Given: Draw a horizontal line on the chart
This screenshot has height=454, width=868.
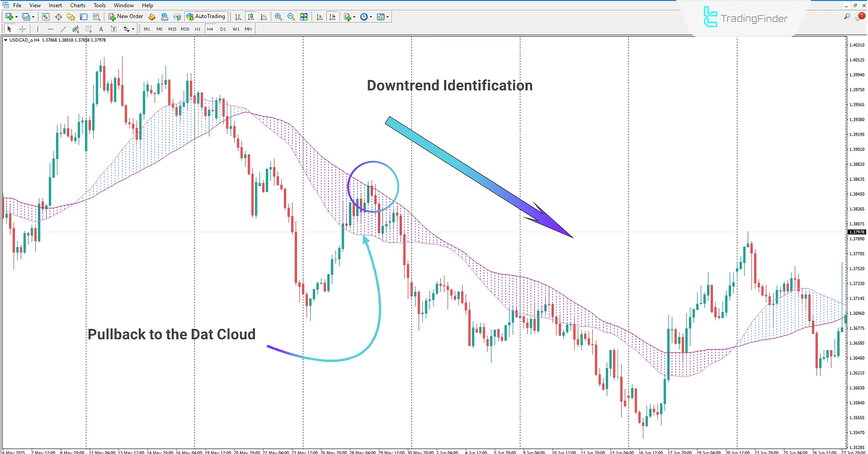Looking at the screenshot, I should coord(51,29).
